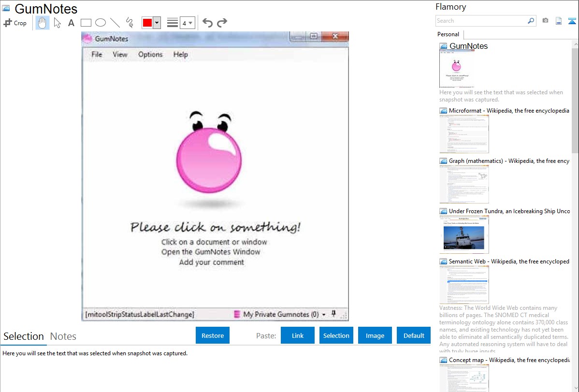Image resolution: width=579 pixels, height=392 pixels.
Task: Click the snapshot icon beside Under Frozen Tundra
Action: click(443, 211)
